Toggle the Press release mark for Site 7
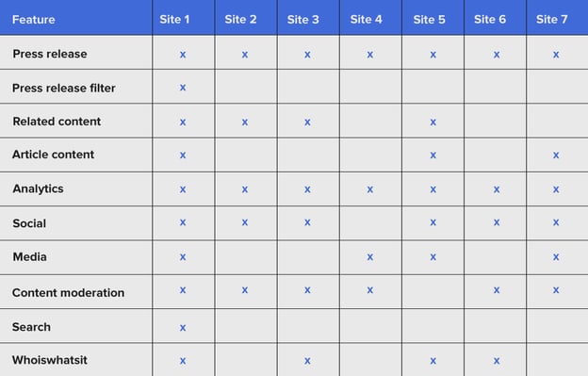Image resolution: width=588 pixels, height=376 pixels. (x=556, y=55)
